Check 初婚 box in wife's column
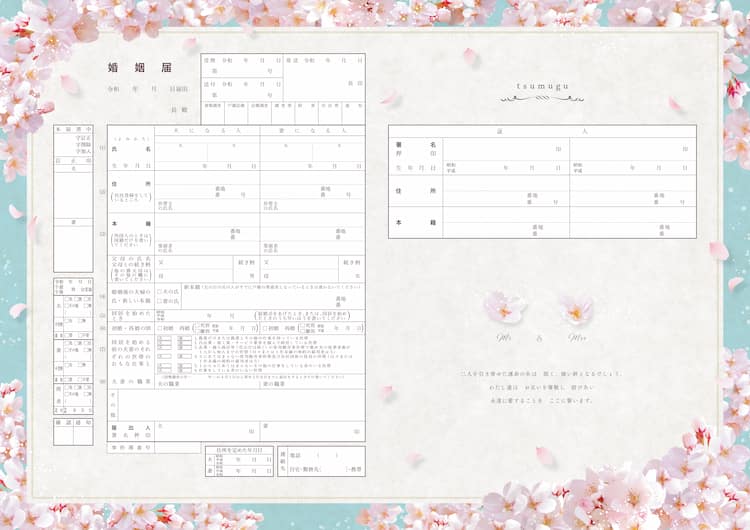 pos(265,329)
